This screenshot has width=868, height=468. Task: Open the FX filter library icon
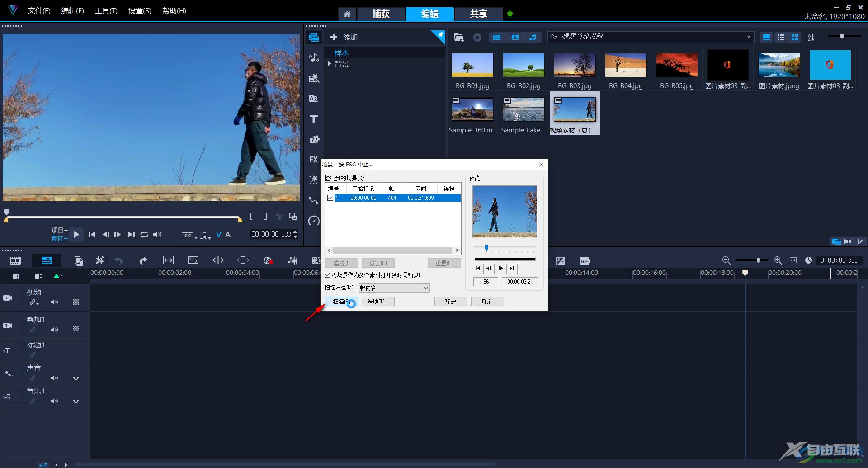pyautogui.click(x=314, y=160)
